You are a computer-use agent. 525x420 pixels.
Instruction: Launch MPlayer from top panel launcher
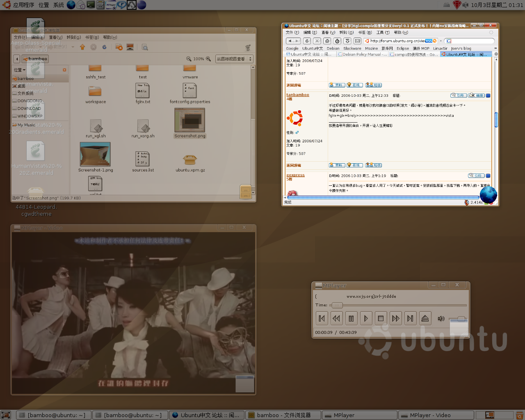click(x=111, y=5)
